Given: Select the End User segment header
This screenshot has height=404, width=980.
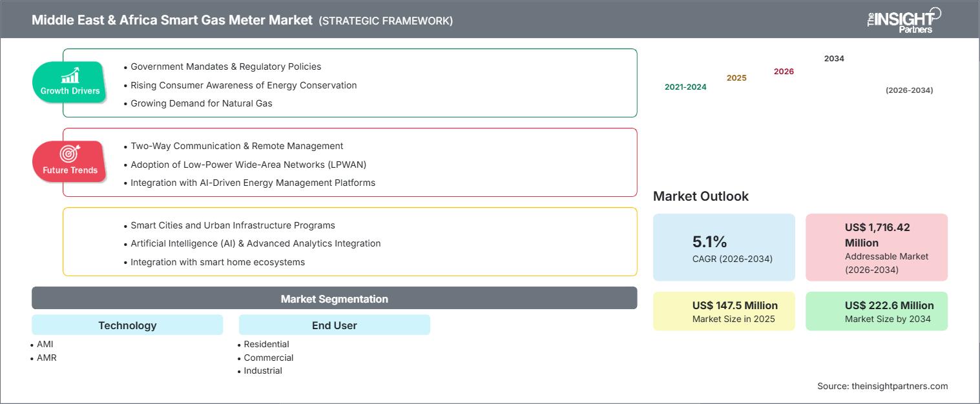Looking at the screenshot, I should point(335,325).
